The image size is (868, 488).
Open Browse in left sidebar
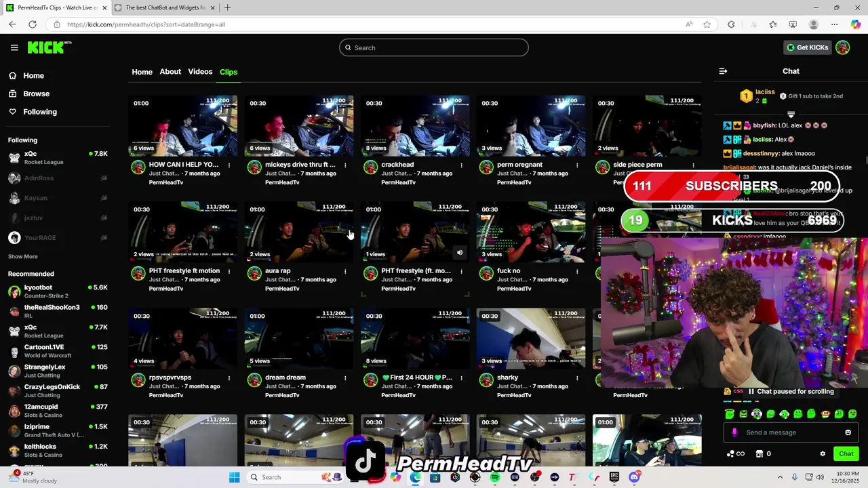click(x=29, y=94)
